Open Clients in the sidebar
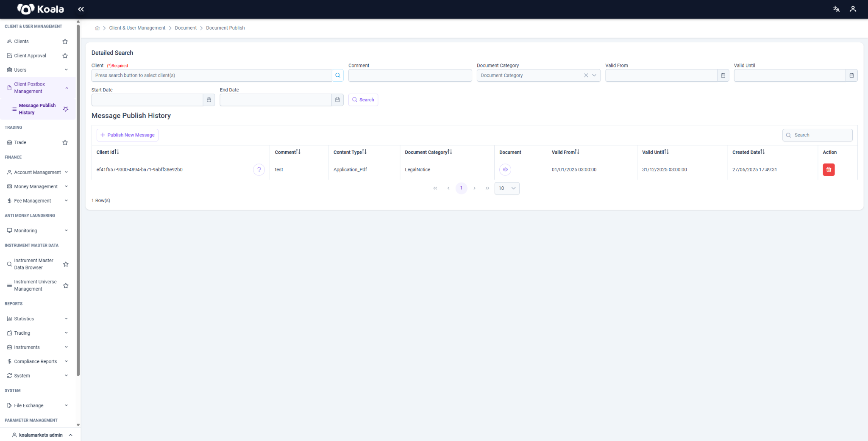 pyautogui.click(x=21, y=42)
